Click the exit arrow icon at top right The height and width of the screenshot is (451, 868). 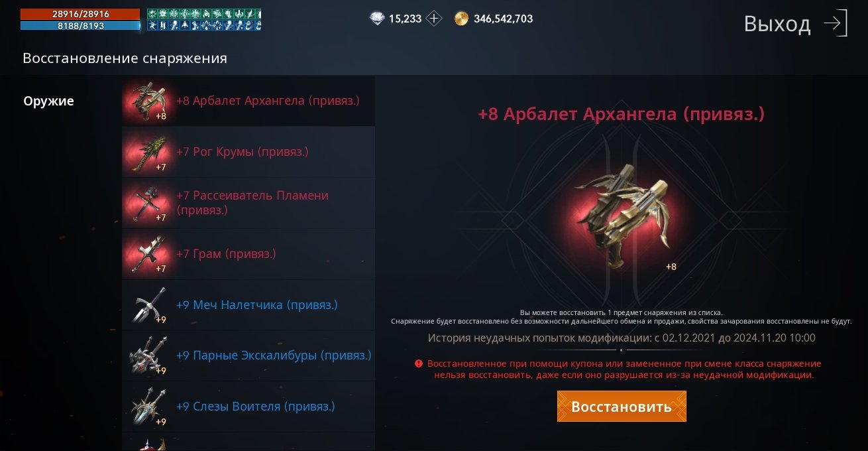pos(836,23)
